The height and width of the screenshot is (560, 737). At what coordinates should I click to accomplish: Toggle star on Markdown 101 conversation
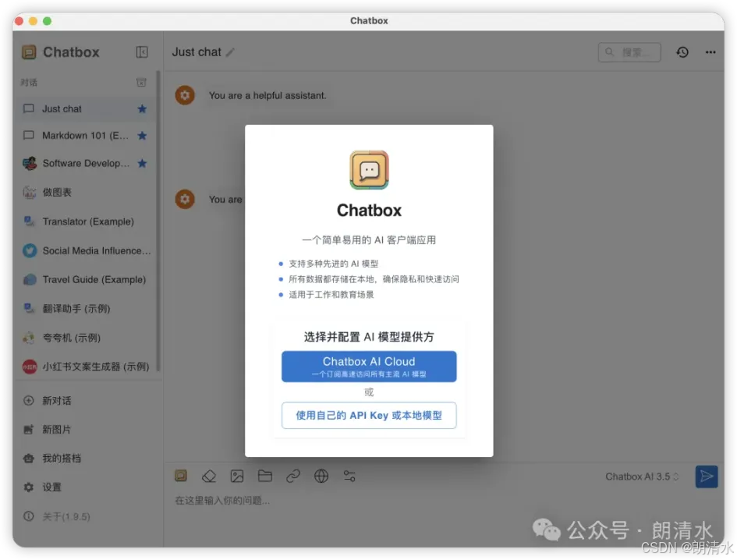[x=142, y=136]
